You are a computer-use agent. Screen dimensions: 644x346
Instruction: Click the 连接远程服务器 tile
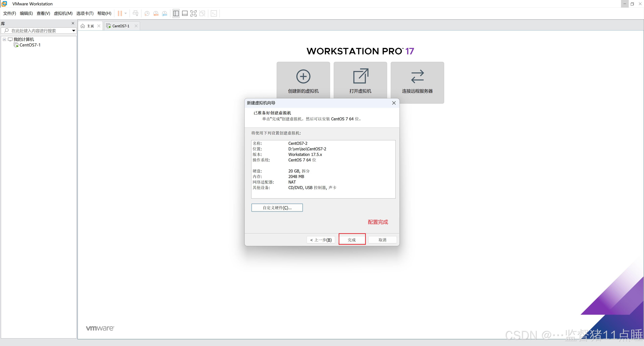click(x=417, y=82)
